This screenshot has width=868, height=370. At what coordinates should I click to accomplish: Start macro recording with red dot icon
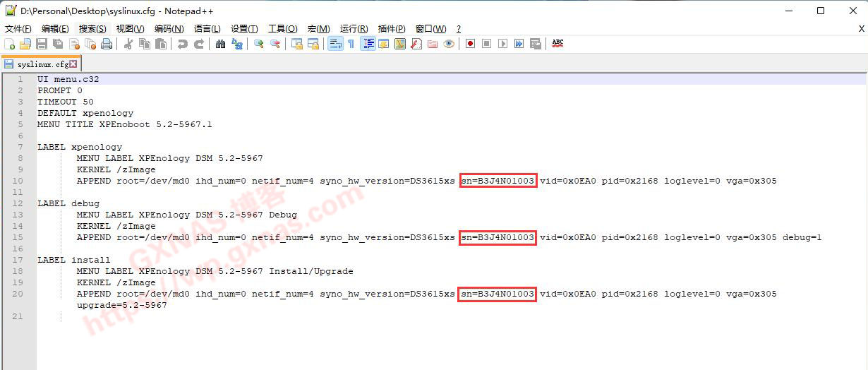pos(470,44)
